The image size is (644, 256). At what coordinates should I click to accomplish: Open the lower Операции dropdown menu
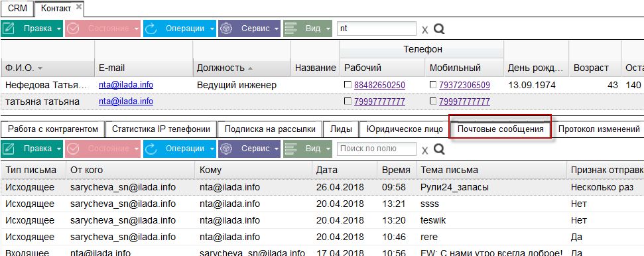click(212, 149)
